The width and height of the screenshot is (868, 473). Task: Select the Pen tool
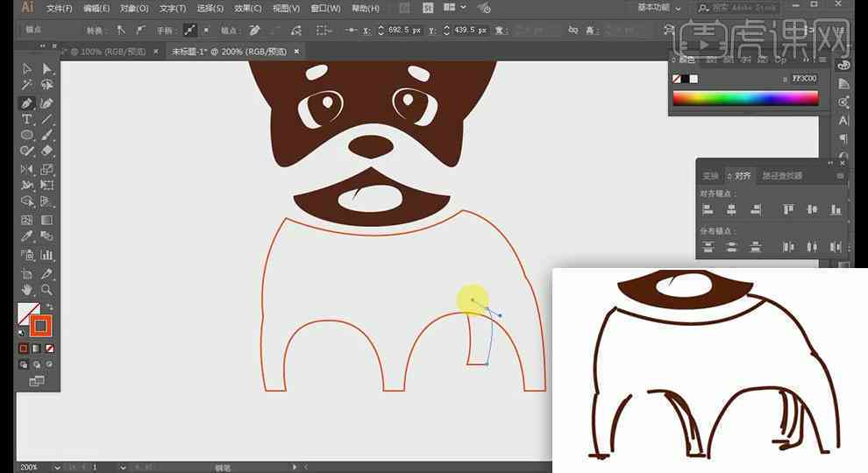click(26, 103)
